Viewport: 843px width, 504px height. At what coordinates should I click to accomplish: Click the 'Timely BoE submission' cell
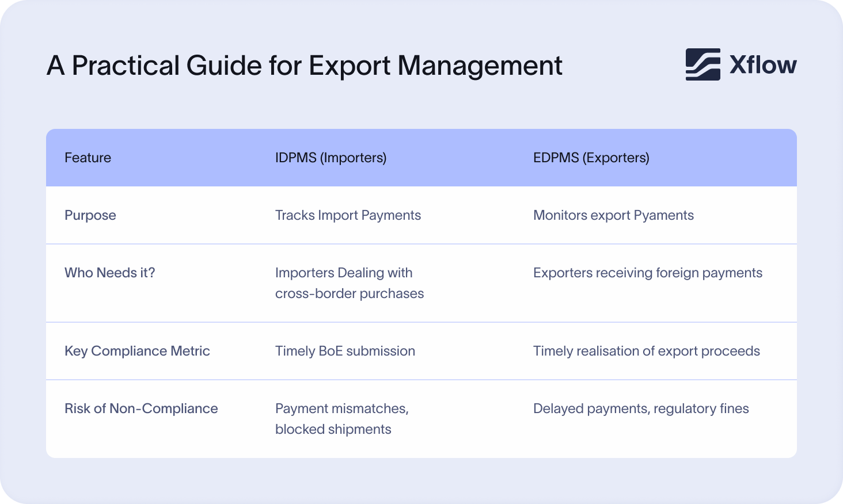tap(345, 351)
